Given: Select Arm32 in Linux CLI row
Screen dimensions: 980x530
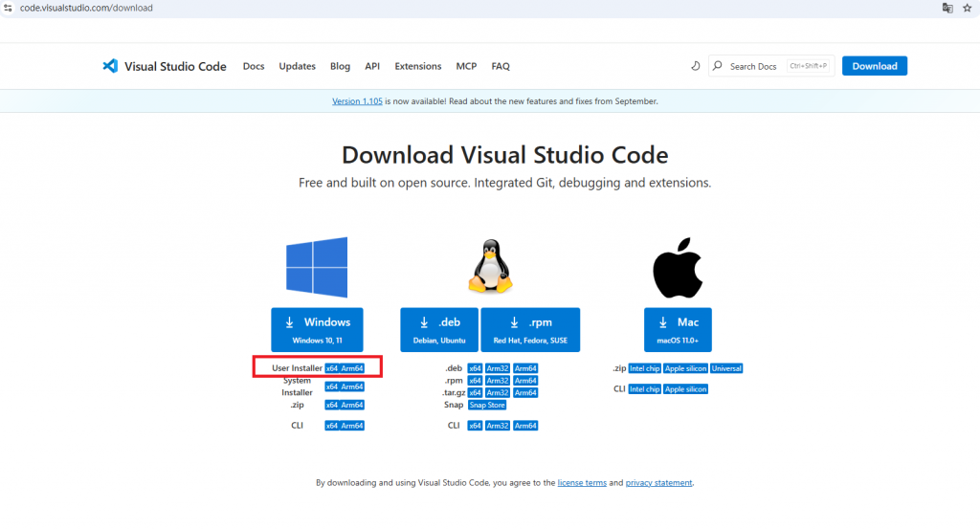Looking at the screenshot, I should coord(498,426).
